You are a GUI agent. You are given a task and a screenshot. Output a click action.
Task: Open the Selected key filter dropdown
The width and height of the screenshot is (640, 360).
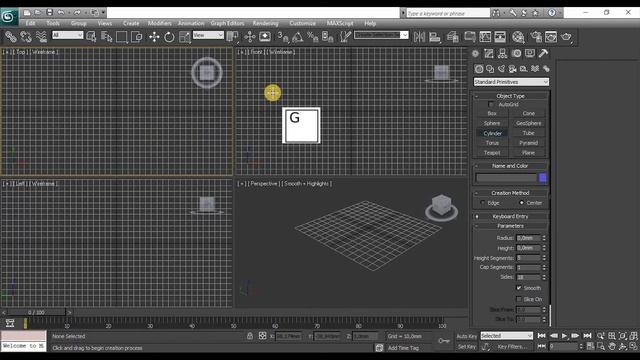click(507, 336)
